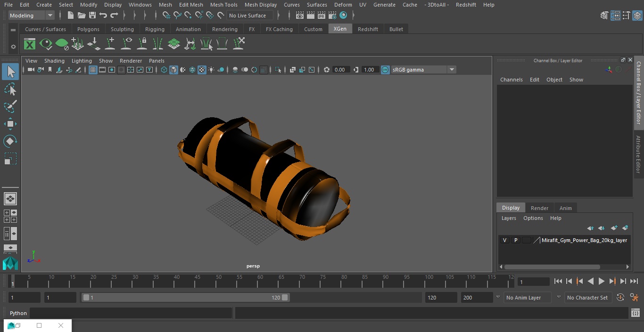This screenshot has height=332, width=644.
Task: Activate the Scale tool in toolbox
Action: pyautogui.click(x=10, y=159)
